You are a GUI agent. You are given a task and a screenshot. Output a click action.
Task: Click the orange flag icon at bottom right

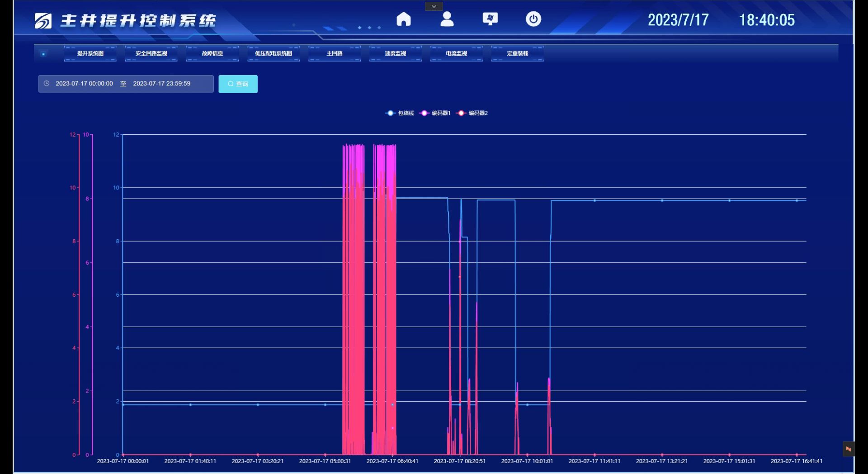[848, 449]
